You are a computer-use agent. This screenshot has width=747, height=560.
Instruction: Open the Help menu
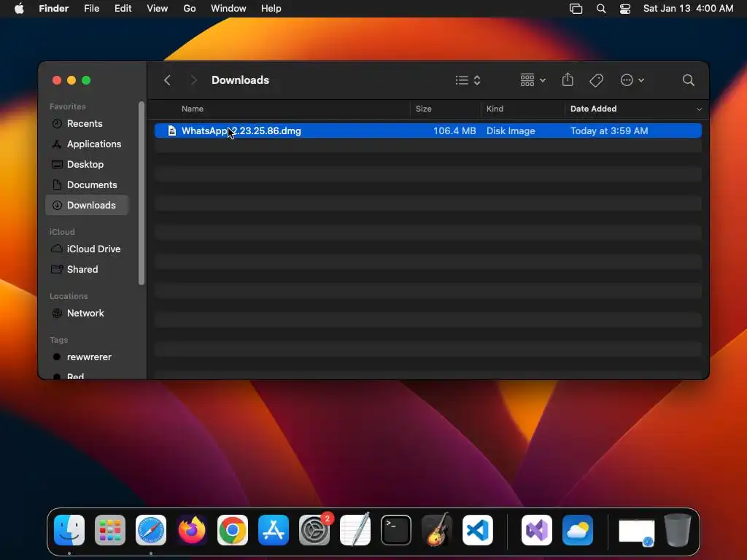click(x=271, y=9)
